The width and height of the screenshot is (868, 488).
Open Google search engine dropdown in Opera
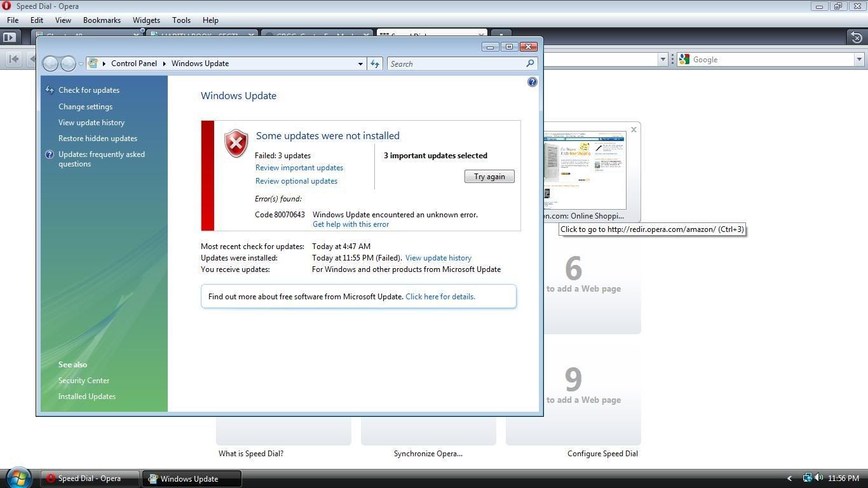[x=859, y=59]
